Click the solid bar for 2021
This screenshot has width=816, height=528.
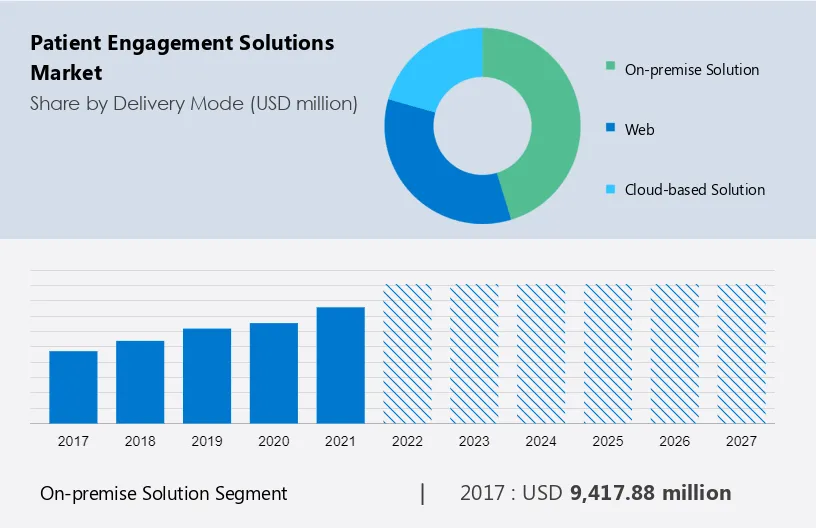(340, 365)
